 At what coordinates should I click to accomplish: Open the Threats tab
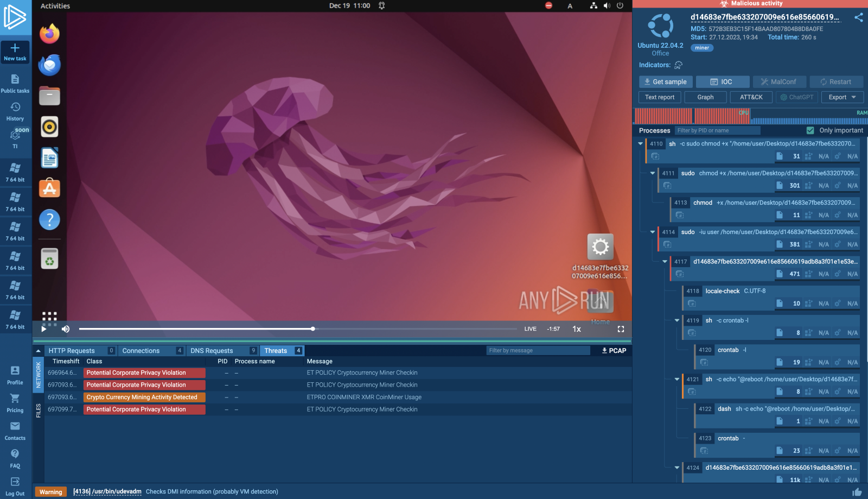click(x=277, y=350)
